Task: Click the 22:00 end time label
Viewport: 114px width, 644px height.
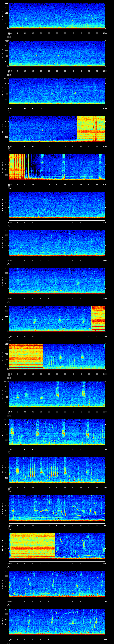Action: (105, 298)
